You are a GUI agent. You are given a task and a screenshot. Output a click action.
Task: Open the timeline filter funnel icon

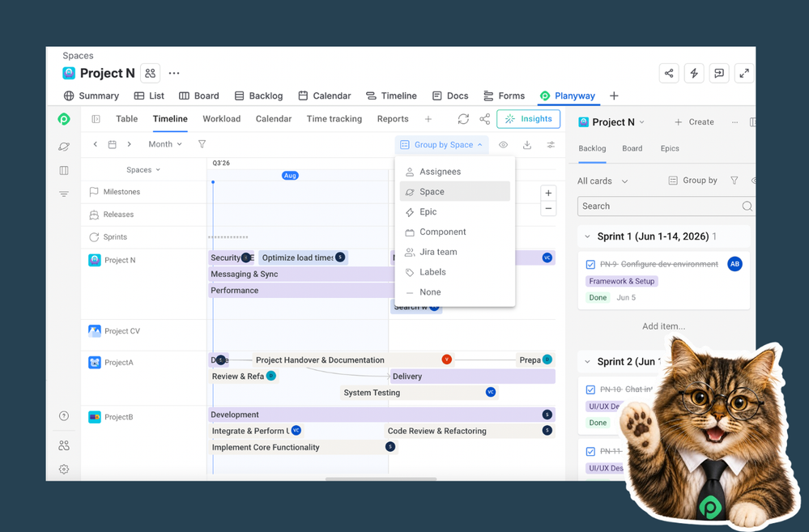click(x=202, y=144)
